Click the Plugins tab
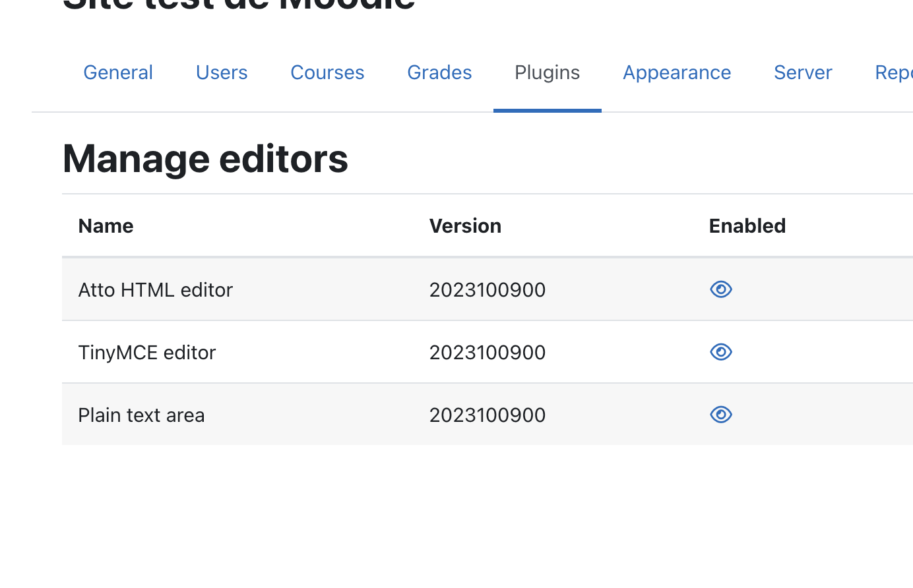This screenshot has width=913, height=588. (x=548, y=73)
